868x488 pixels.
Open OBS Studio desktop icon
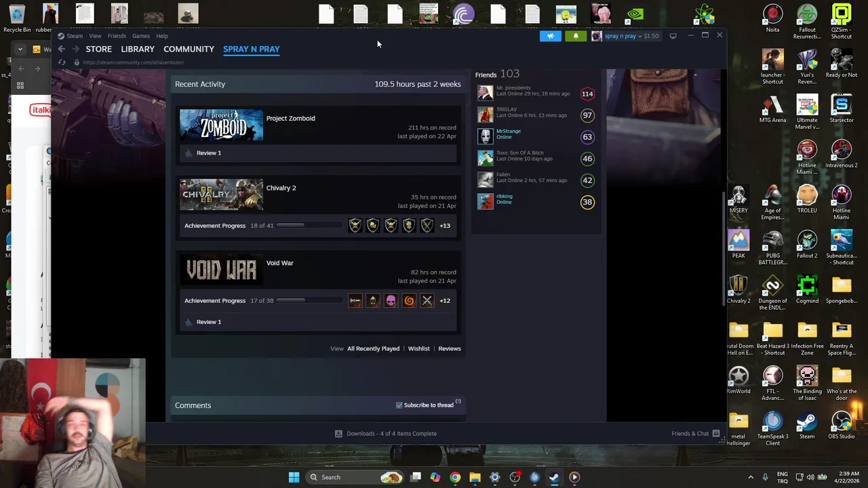point(842,426)
